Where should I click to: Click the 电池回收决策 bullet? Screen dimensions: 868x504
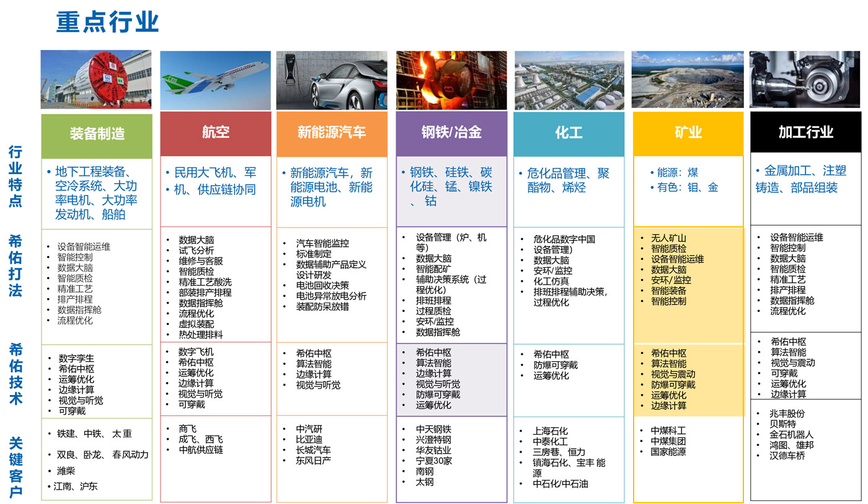[x=322, y=285]
